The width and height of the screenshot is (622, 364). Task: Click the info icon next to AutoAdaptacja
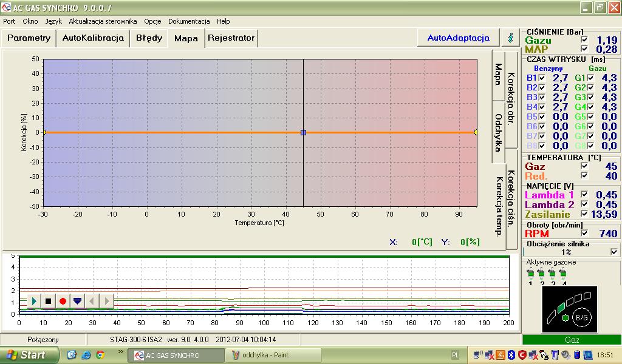(x=510, y=38)
